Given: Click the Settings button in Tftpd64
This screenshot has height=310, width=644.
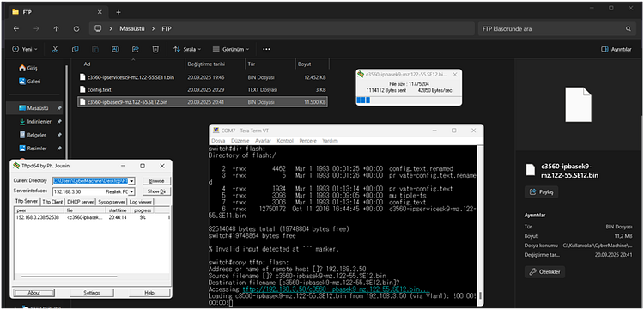Looking at the screenshot, I should point(92,293).
